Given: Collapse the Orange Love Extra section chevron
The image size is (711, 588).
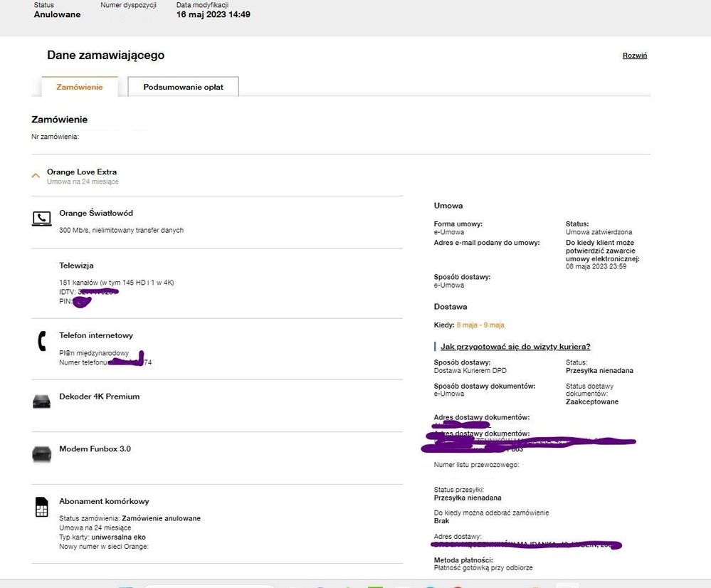Looking at the screenshot, I should click(x=36, y=175).
